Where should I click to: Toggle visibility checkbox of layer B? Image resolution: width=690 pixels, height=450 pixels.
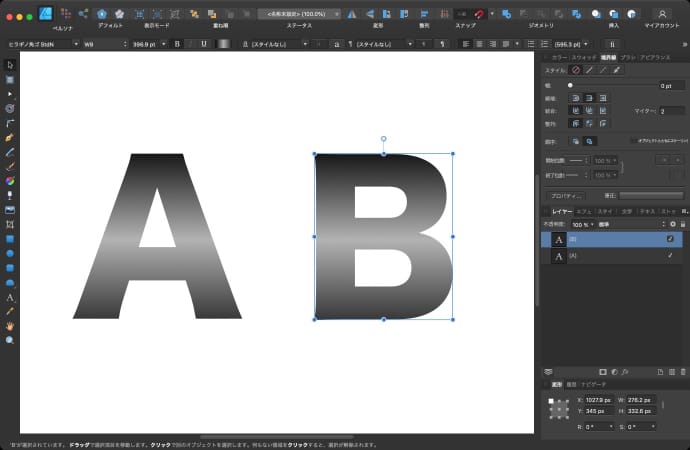point(670,239)
